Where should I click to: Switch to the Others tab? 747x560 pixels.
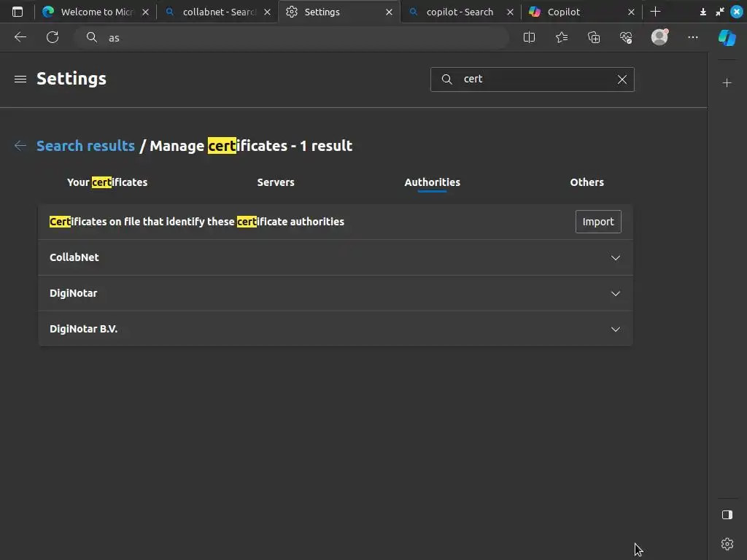click(x=587, y=182)
